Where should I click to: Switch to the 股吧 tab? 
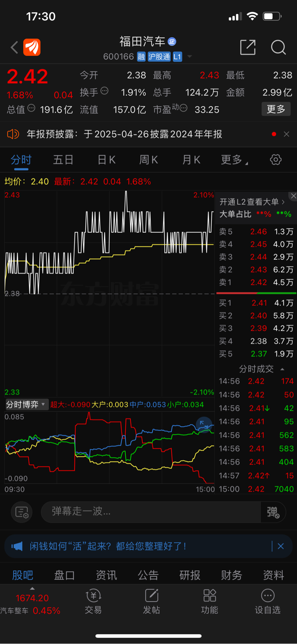tap(23, 575)
